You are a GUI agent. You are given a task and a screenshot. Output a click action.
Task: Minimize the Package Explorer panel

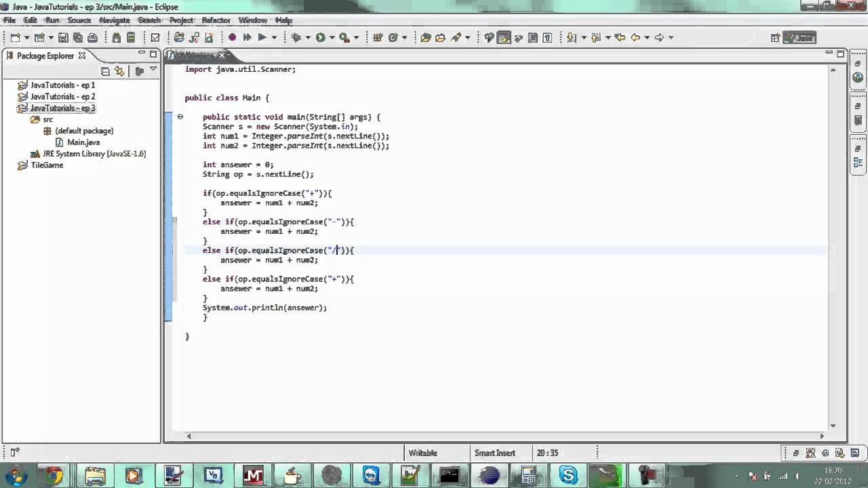(142, 54)
